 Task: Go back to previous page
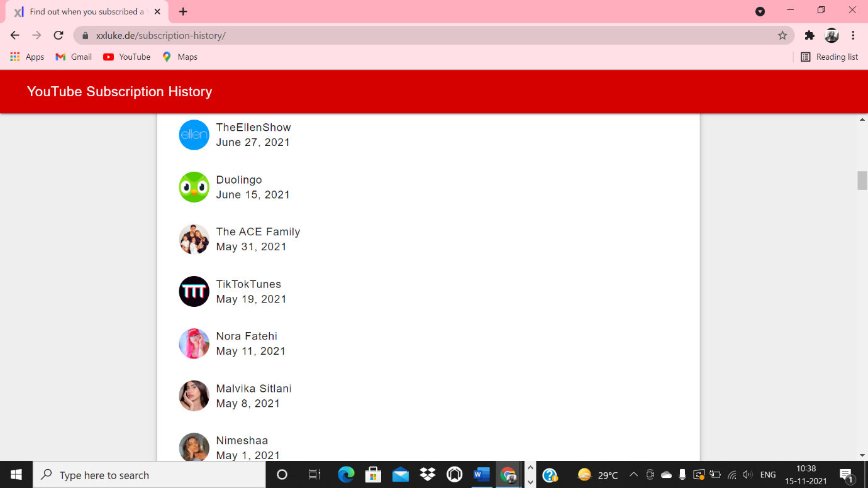coord(15,35)
